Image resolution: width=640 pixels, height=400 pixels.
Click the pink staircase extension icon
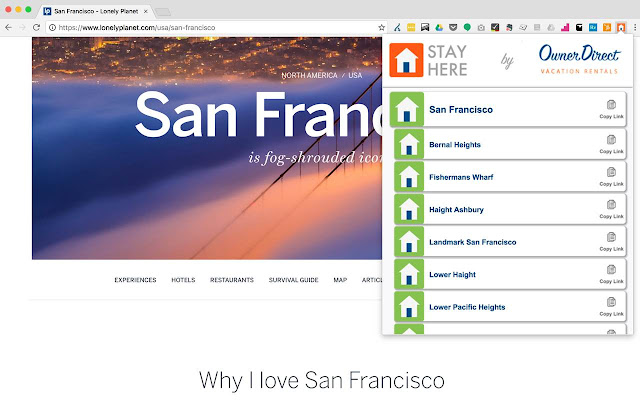pyautogui.click(x=565, y=27)
